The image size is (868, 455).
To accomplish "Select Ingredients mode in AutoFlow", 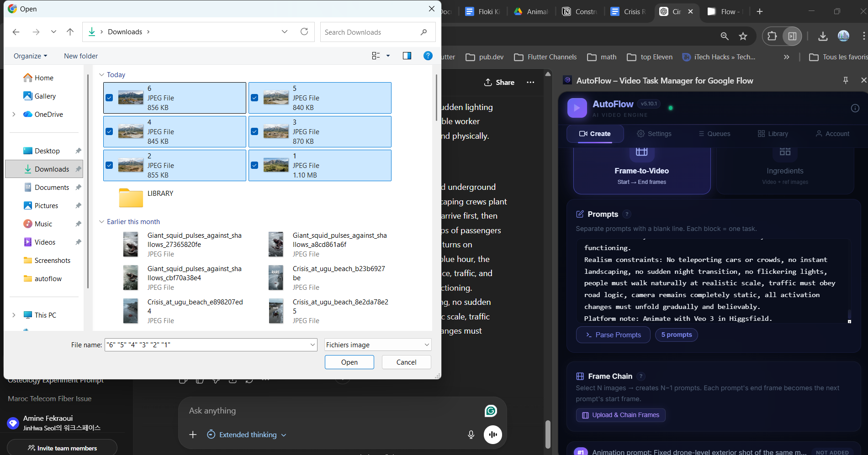I will coord(784,171).
